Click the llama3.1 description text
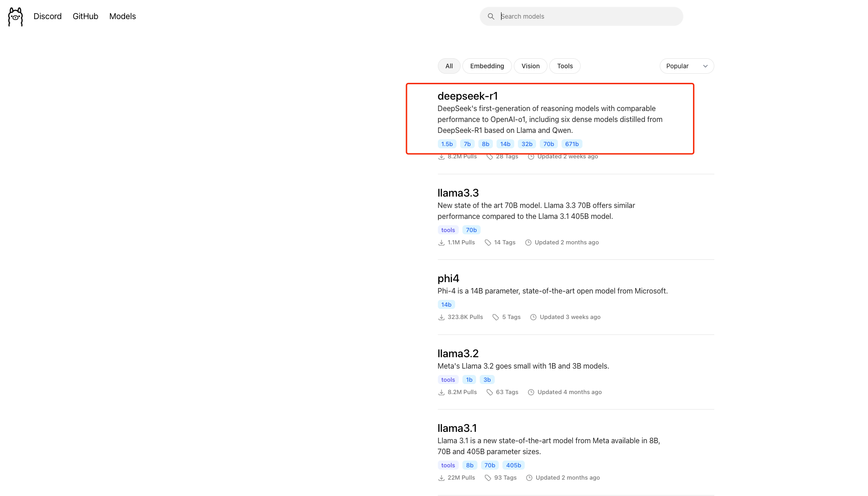The image size is (868, 496). [549, 446]
